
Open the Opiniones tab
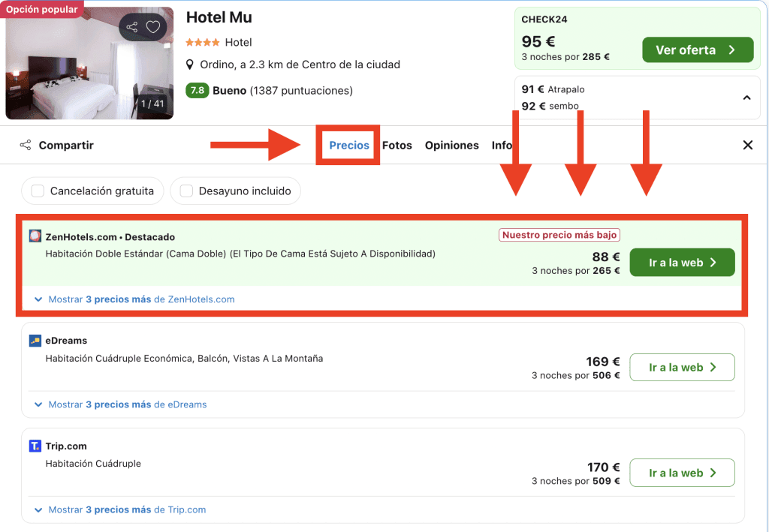[x=452, y=146]
